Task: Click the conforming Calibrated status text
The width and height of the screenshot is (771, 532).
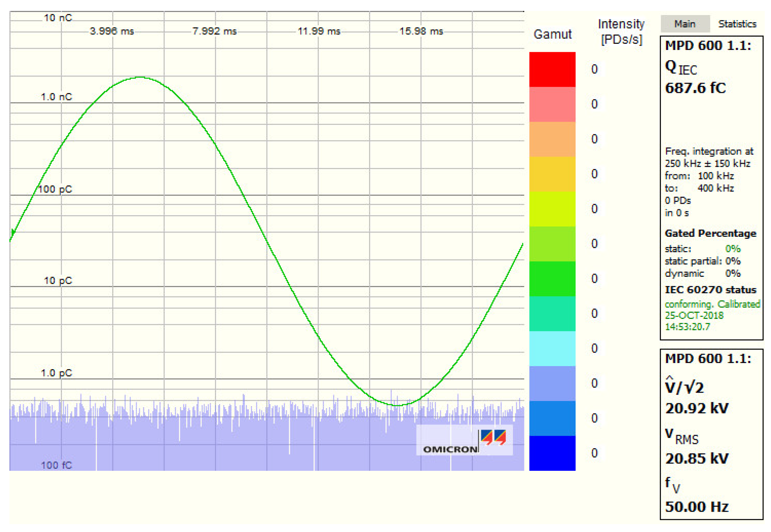Action: coord(712,304)
